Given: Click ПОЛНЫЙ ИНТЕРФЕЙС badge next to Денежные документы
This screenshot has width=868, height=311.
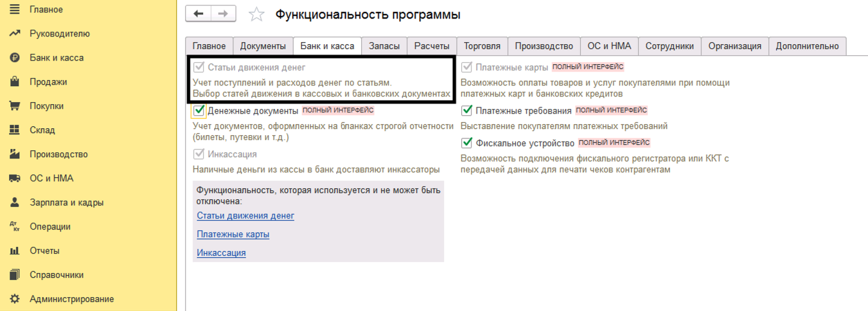Looking at the screenshot, I should coord(338,110).
